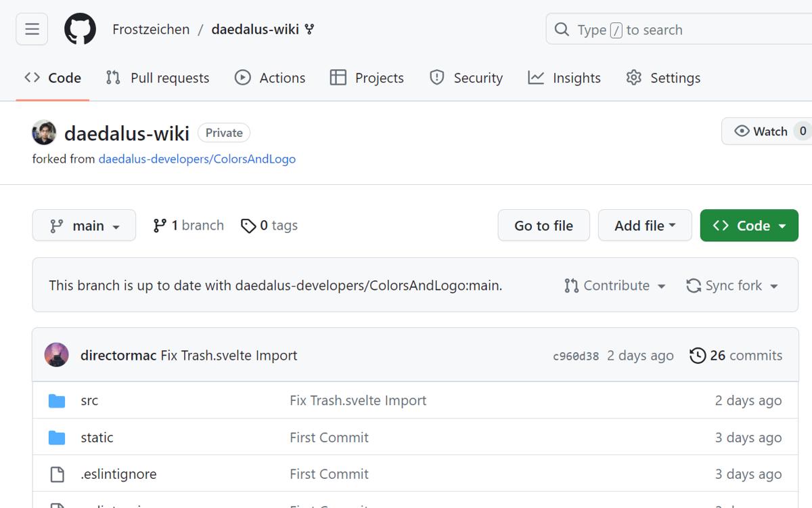Expand the Sync fork menu

[731, 285]
